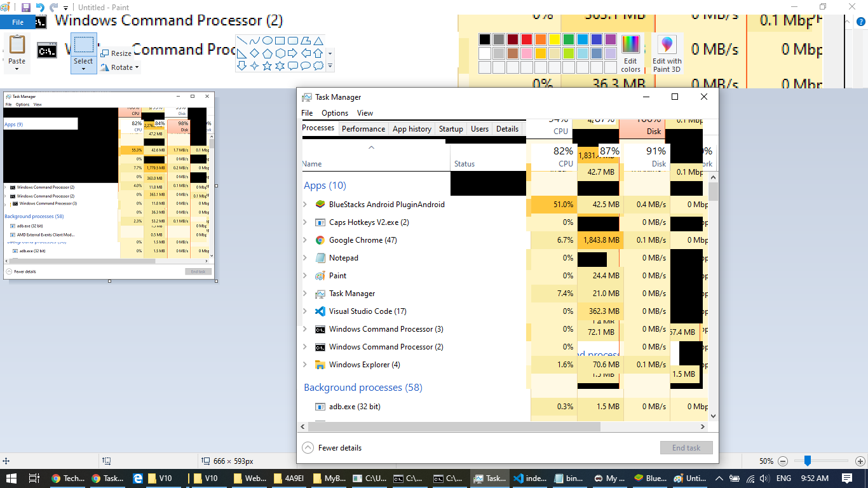
Task: Pick the purple color swatch in Paint
Action: [x=610, y=39]
